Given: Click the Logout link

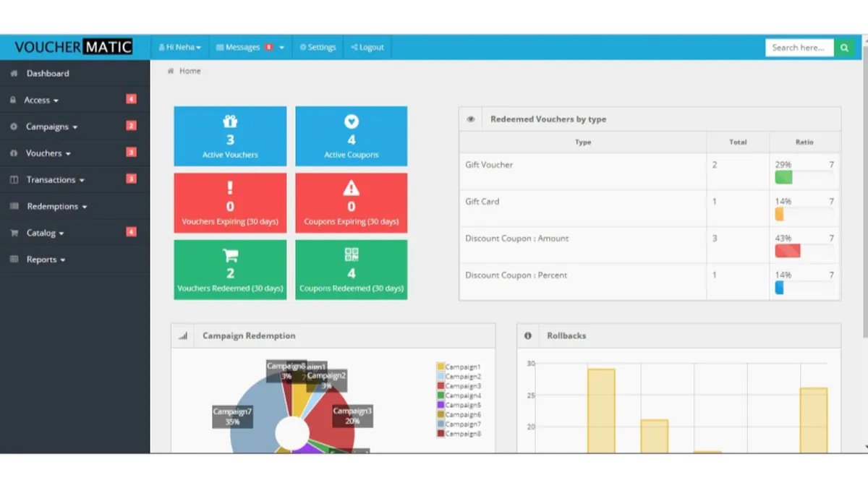Looking at the screenshot, I should click(367, 48).
